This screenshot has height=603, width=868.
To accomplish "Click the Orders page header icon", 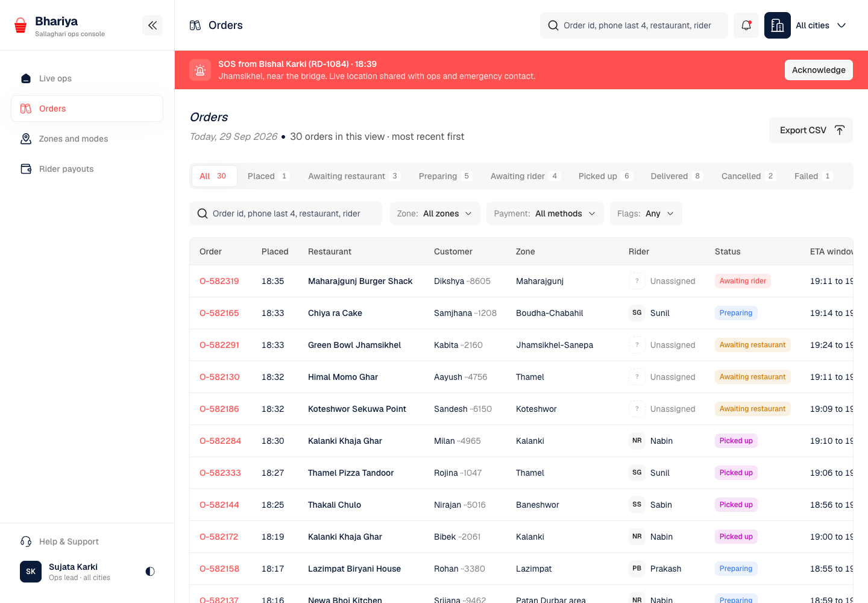I will (195, 25).
